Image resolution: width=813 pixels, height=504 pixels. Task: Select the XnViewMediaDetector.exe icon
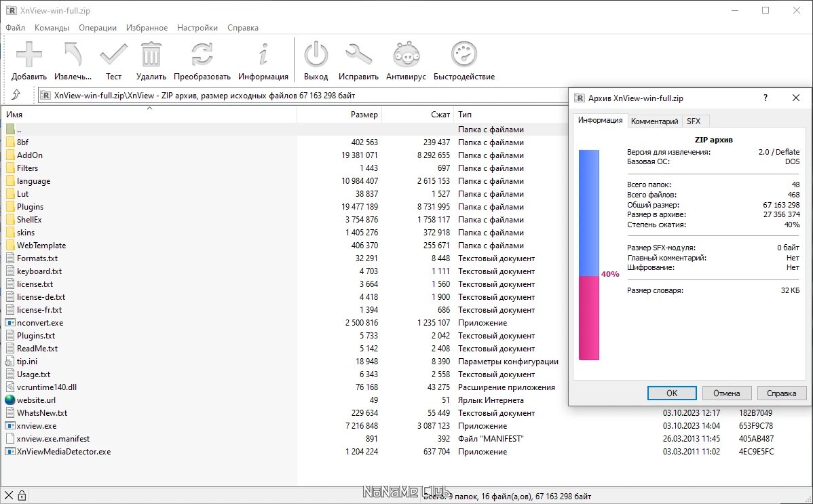click(x=10, y=452)
